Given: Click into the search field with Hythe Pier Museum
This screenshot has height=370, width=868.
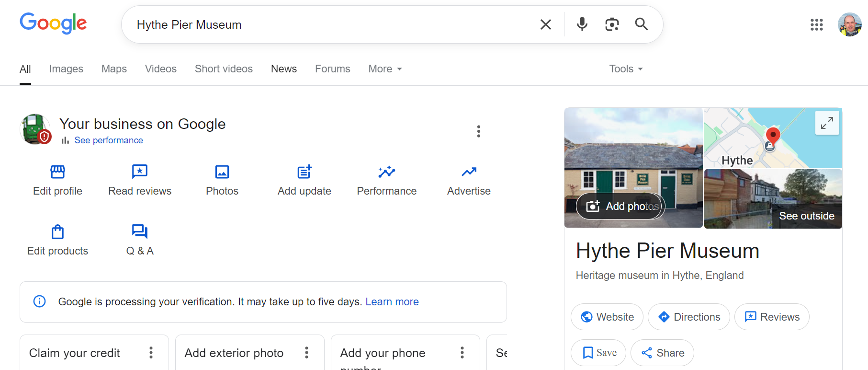Looking at the screenshot, I should pyautogui.click(x=330, y=24).
